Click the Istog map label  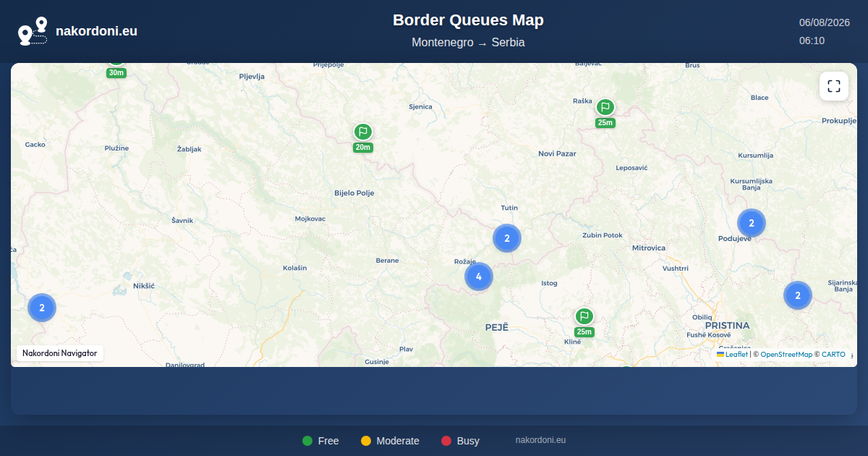point(550,283)
